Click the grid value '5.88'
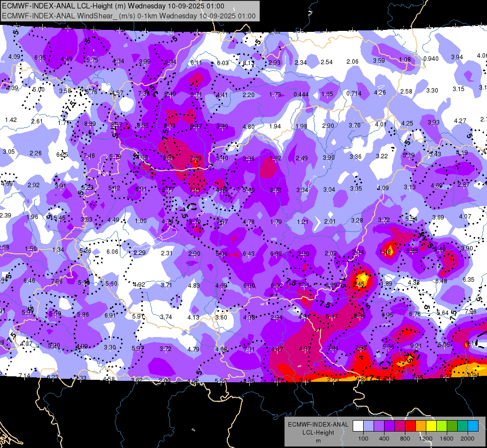Viewport: 487px width, 448px height. 412,251
